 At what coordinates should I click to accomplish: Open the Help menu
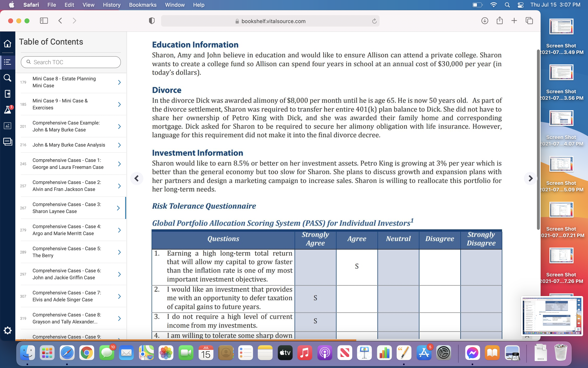point(198,5)
